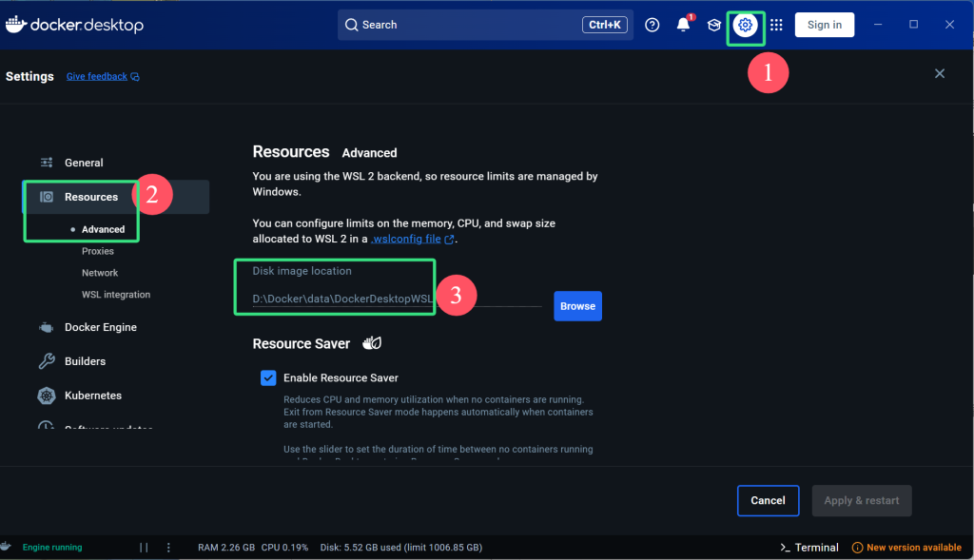The image size is (974, 560).
Task: Open the three-dot engine menu in status bar
Action: pos(168,548)
